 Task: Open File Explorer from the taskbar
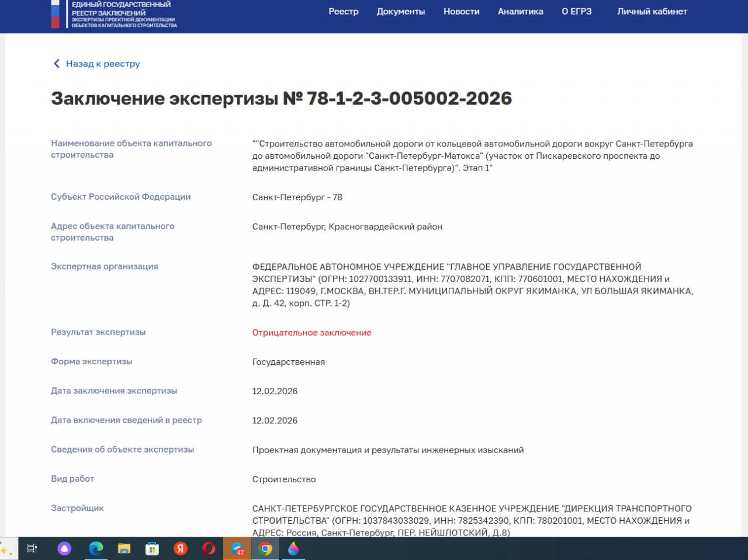(124, 548)
